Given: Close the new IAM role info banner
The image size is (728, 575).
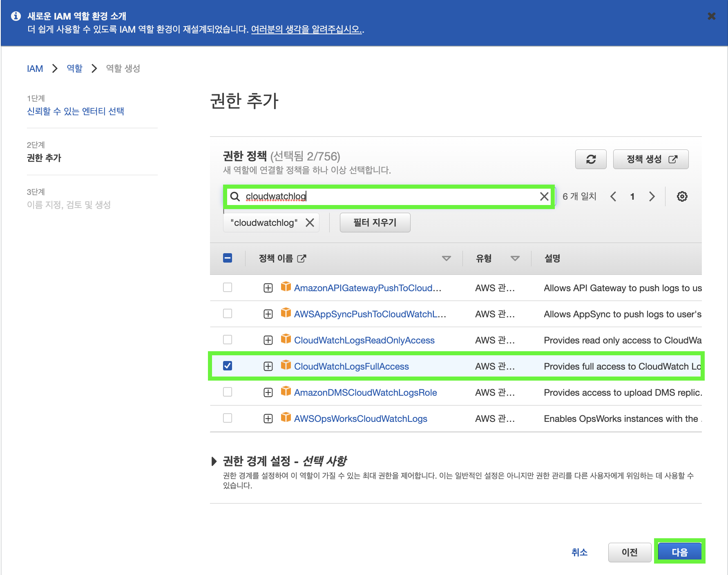Looking at the screenshot, I should pos(711,16).
